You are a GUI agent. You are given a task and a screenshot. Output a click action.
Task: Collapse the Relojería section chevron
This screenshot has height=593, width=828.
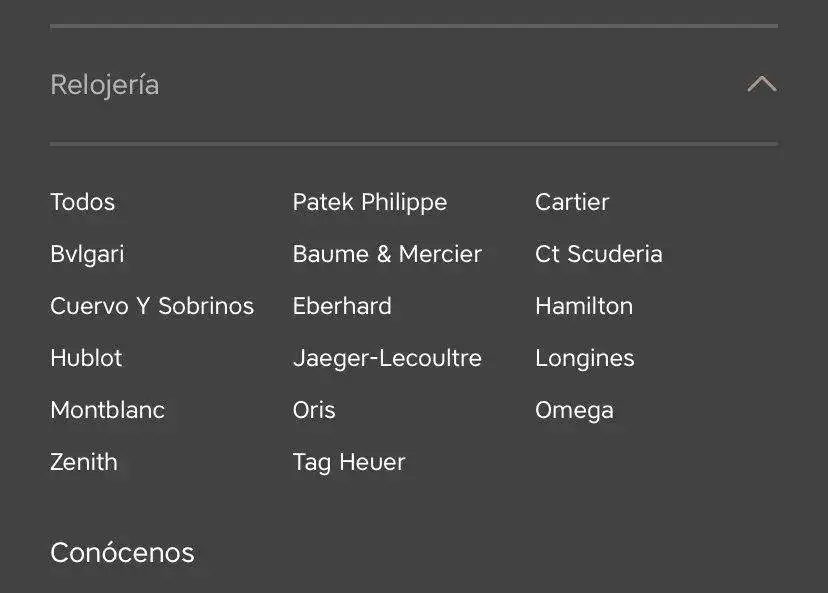761,84
